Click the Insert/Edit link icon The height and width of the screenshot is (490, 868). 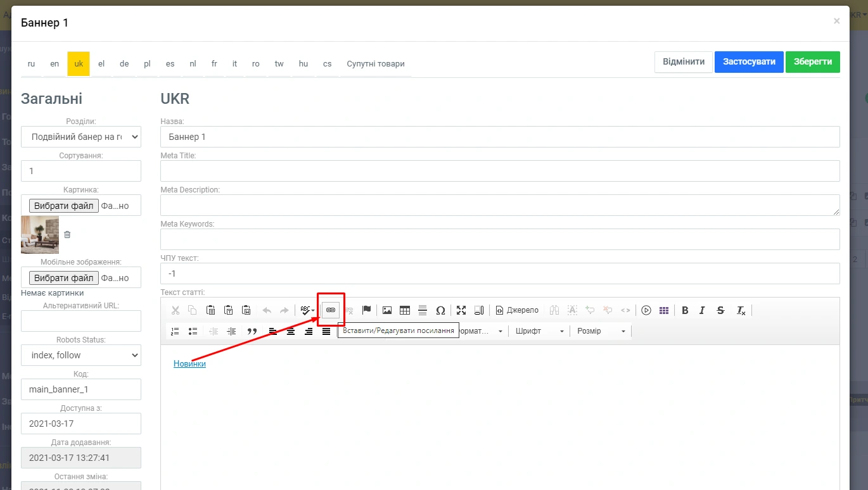[x=330, y=310]
